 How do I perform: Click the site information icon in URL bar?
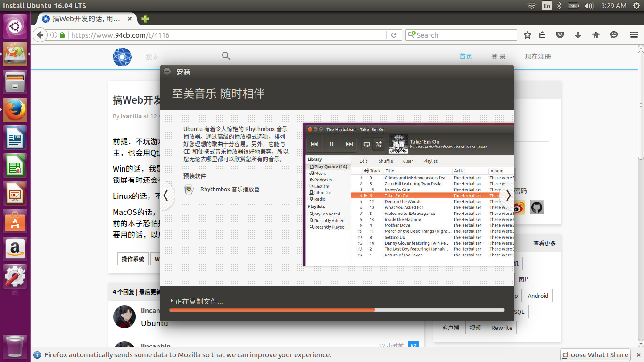click(x=53, y=35)
